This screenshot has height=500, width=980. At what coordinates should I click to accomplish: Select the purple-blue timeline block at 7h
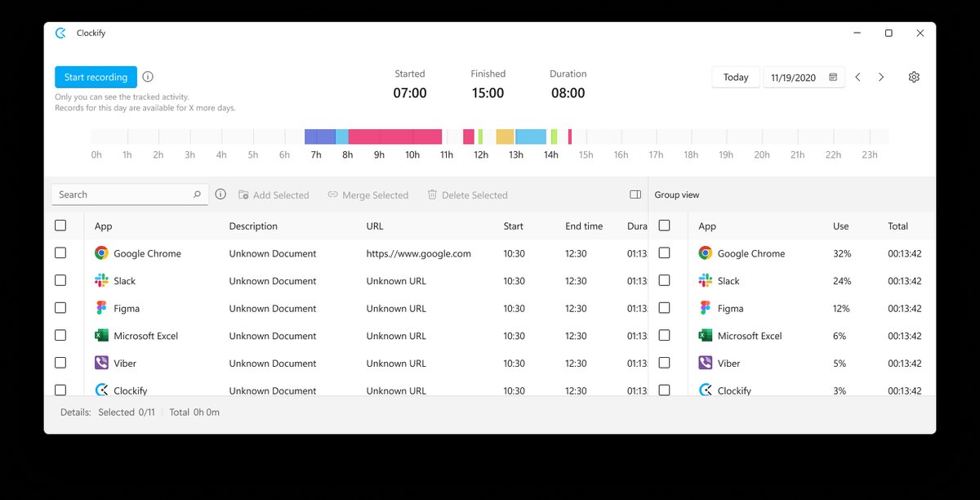[320, 136]
